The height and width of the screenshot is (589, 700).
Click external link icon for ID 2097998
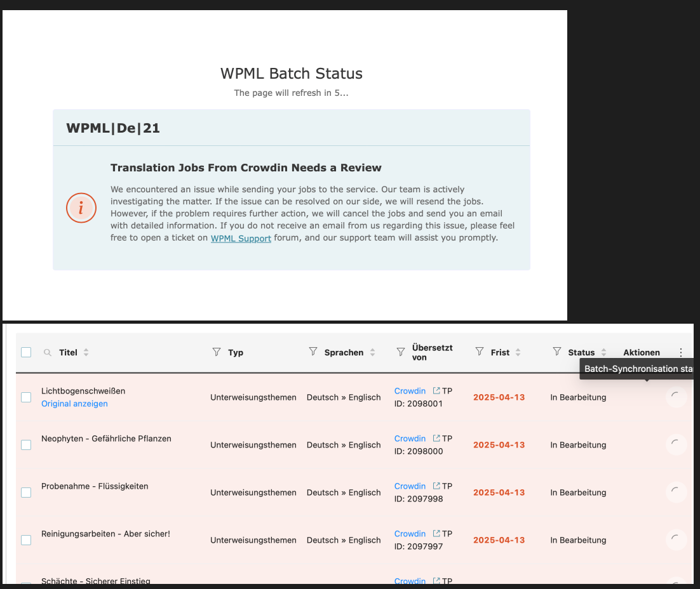(436, 486)
